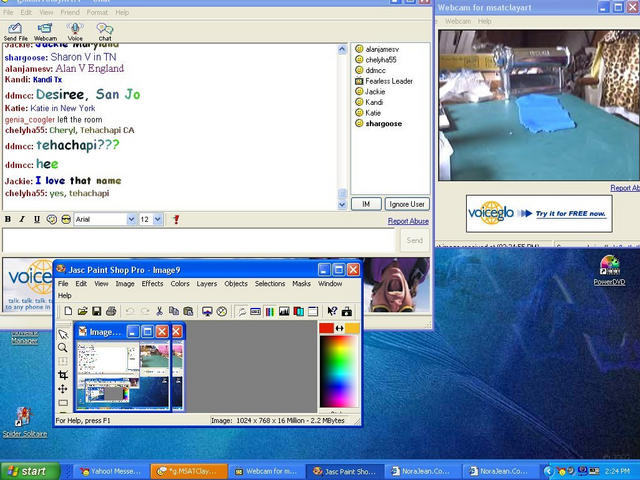Toggle the Overview window icon
This screenshot has height=480, width=640.
pos(313,311)
